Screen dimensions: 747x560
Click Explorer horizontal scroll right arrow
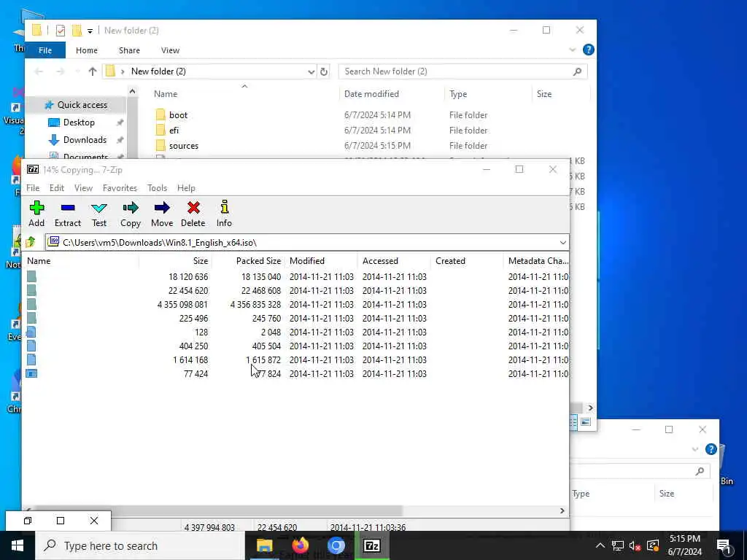pos(591,408)
